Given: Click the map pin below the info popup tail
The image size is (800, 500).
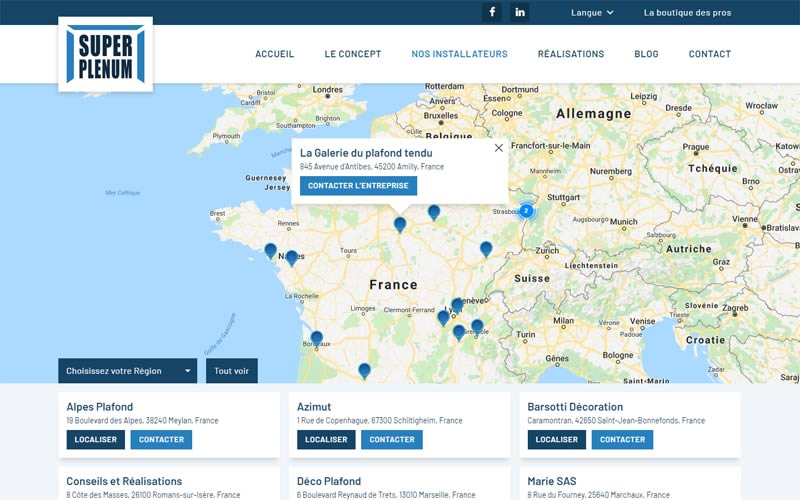Looking at the screenshot, I should [400, 224].
